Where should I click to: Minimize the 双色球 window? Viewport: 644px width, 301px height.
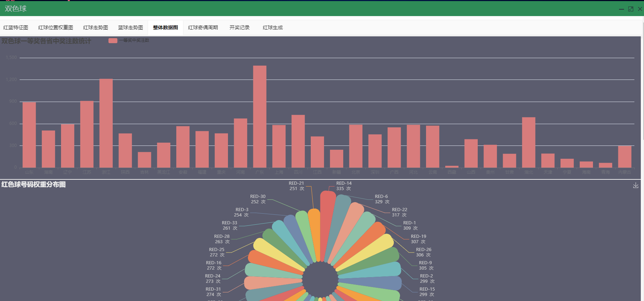click(x=622, y=9)
